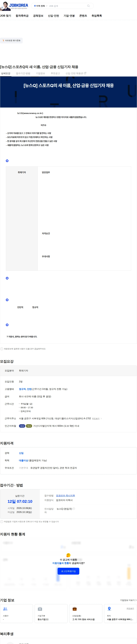137x644 pixels.
Task: Open the 신입·인턴 menu
Action: (x=54, y=16)
